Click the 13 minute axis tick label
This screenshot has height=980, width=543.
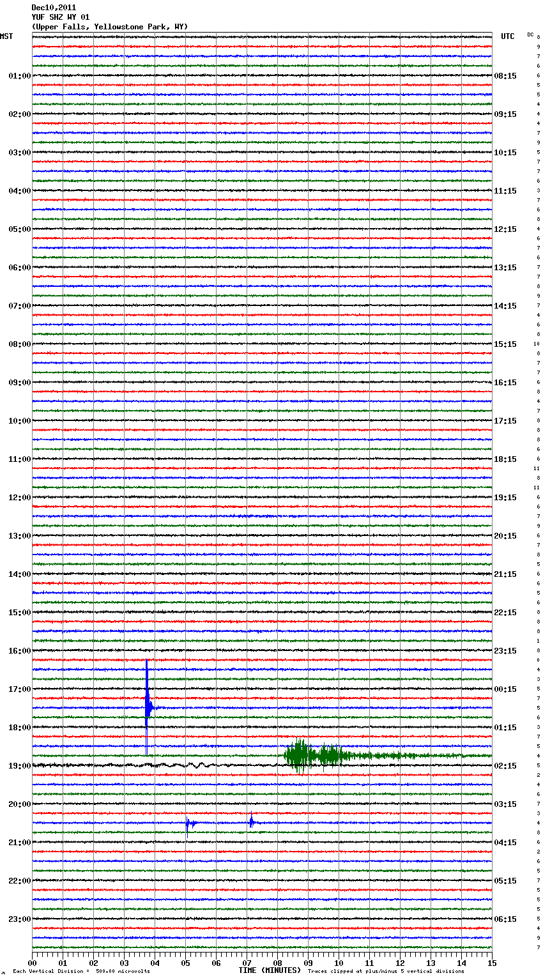pos(431,963)
